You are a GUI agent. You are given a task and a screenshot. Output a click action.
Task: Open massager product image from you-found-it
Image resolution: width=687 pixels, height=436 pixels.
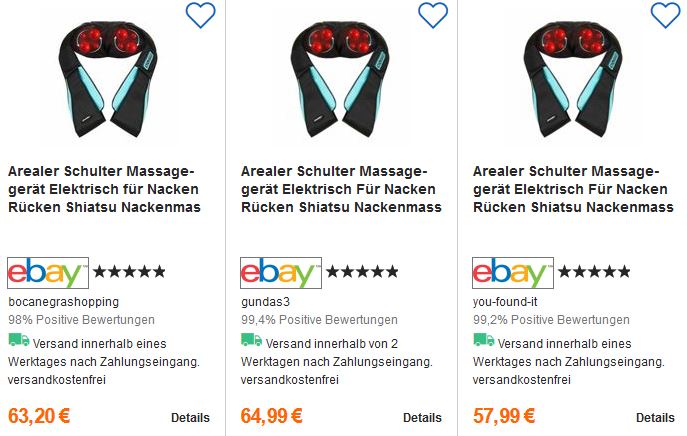point(572,78)
